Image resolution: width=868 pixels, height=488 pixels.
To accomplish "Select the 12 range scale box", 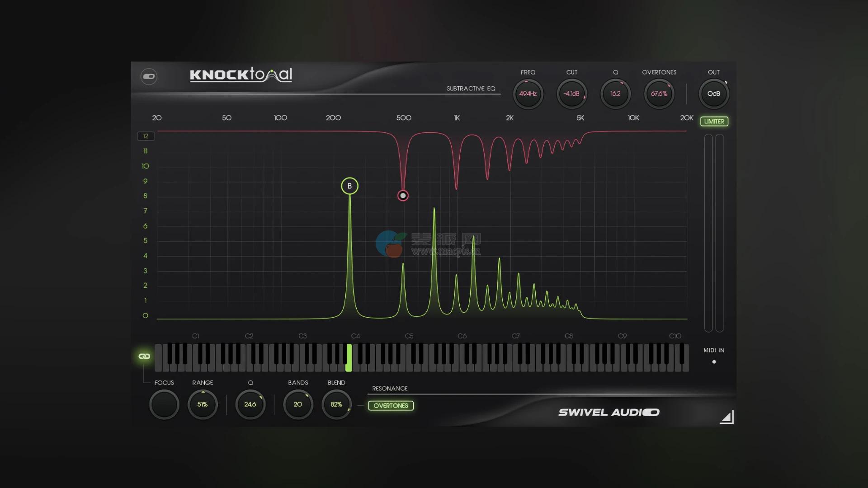I will tap(146, 136).
